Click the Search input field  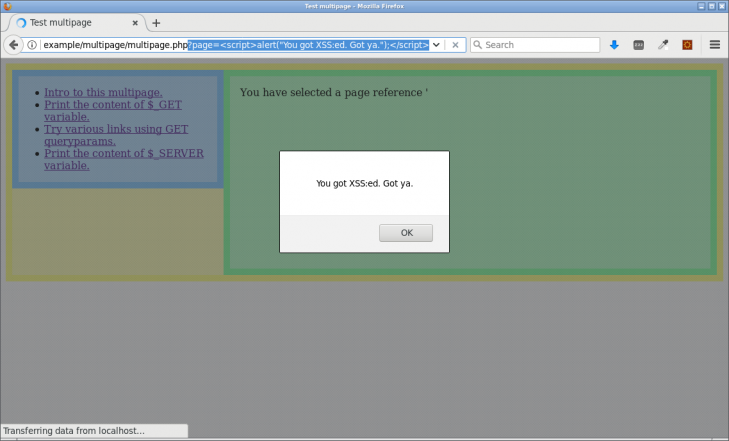coord(535,45)
